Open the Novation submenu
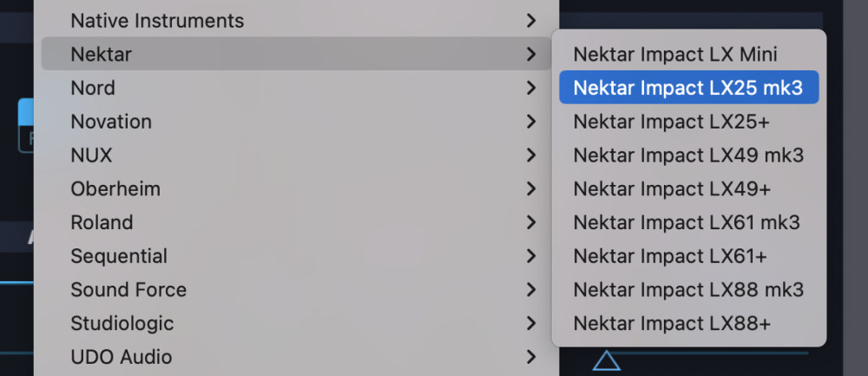 (x=111, y=122)
